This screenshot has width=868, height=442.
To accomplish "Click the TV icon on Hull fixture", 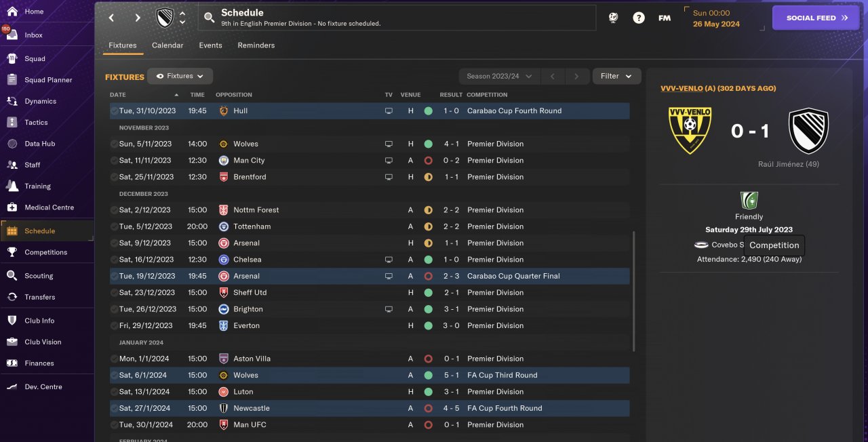I will (389, 111).
